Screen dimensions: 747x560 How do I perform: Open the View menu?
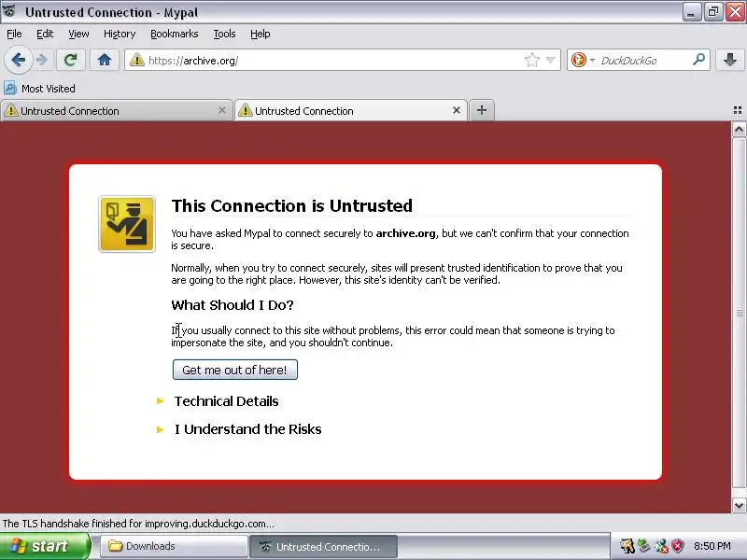click(x=78, y=34)
